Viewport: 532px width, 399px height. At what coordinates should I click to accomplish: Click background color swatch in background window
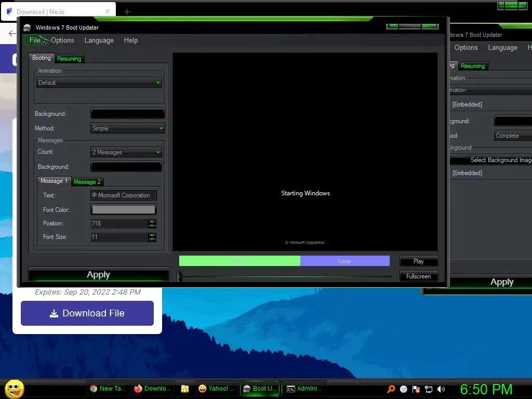[513, 121]
